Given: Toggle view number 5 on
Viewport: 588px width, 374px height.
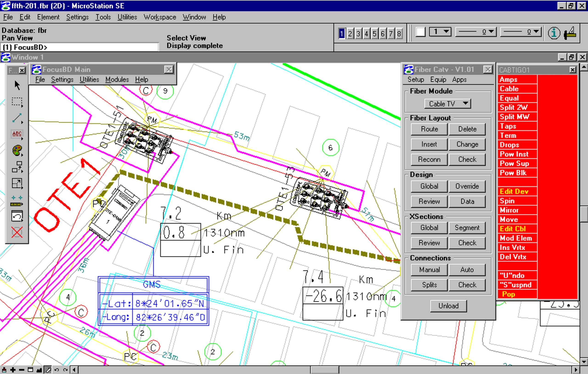Looking at the screenshot, I should click(x=374, y=34).
